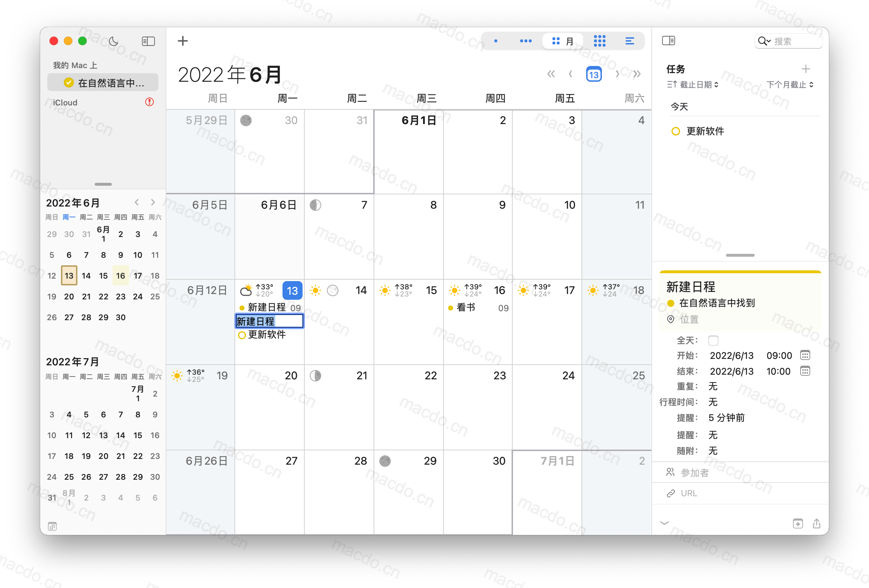Toggle the 在自然语言中… calendar checkbox
Image resolution: width=869 pixels, height=588 pixels.
pyautogui.click(x=68, y=83)
